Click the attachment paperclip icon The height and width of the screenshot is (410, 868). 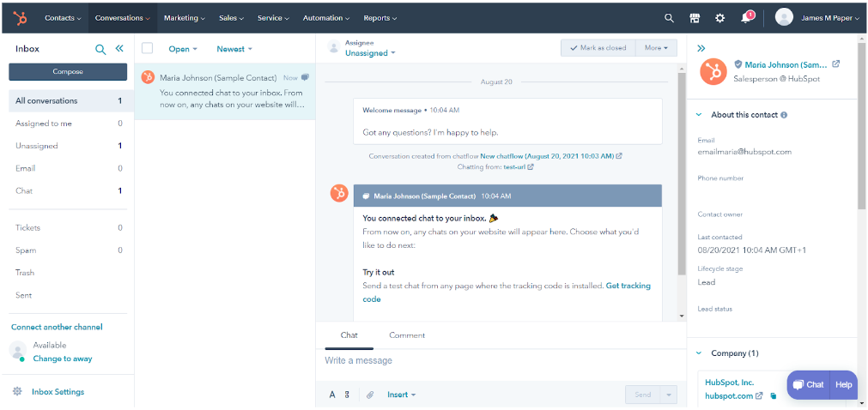[x=370, y=395]
